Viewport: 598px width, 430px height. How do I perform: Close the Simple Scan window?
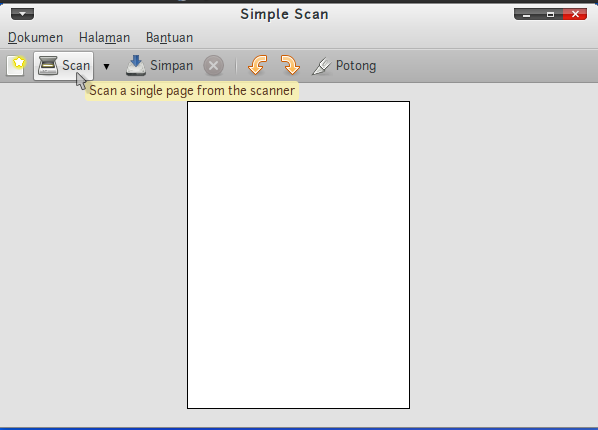575,14
